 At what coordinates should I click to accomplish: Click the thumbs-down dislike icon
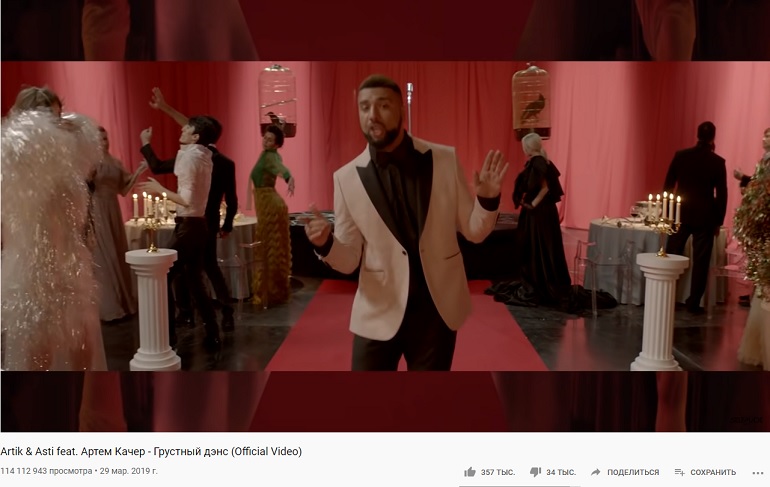tap(535, 472)
